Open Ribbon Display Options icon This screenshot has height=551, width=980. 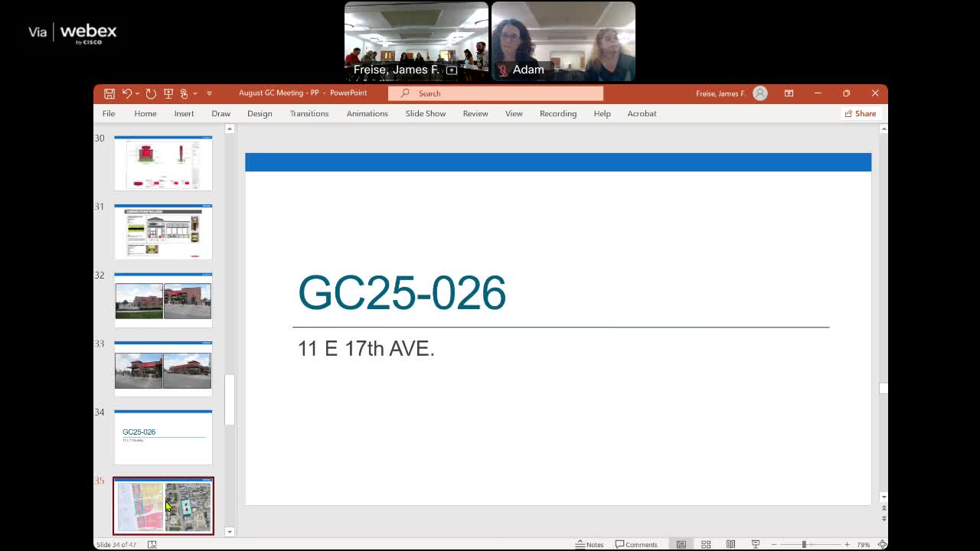click(x=789, y=93)
